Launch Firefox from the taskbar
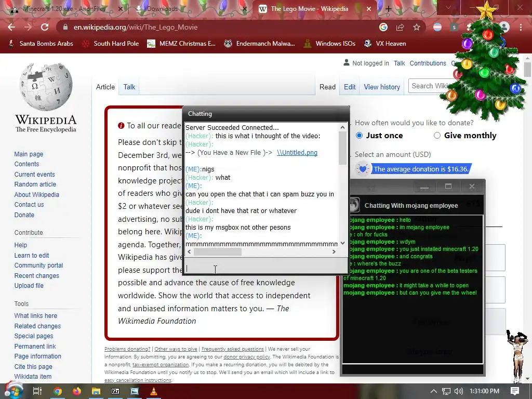 [x=77, y=391]
